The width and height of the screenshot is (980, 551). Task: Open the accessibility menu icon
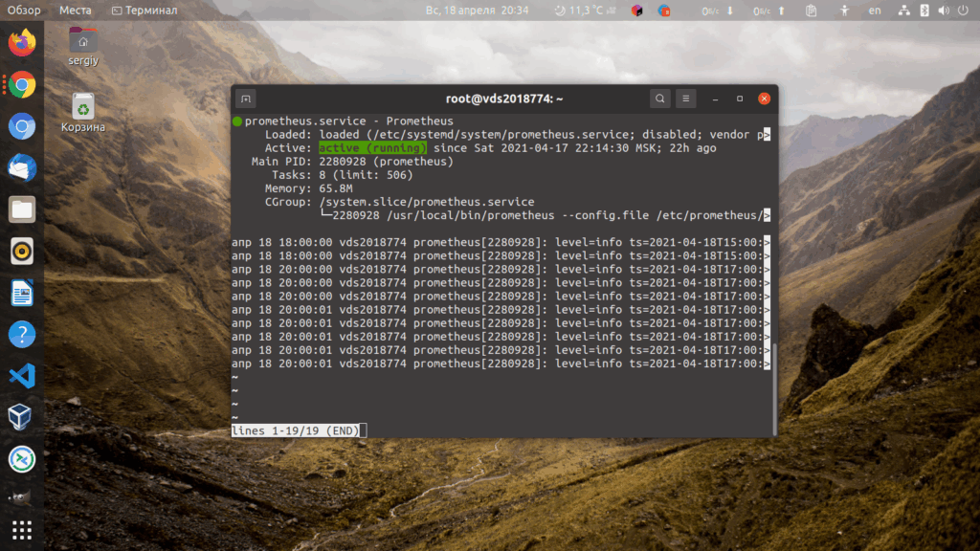(844, 11)
